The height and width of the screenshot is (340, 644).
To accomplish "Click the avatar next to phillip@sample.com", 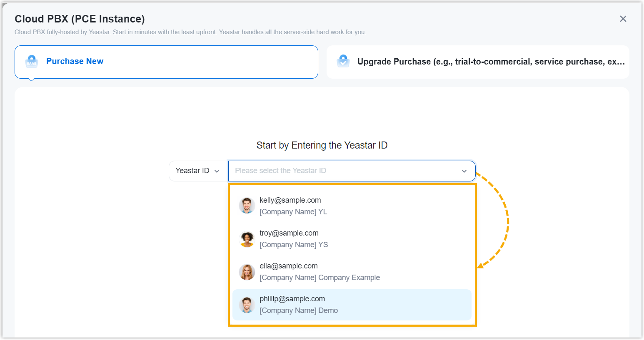I will tap(247, 305).
